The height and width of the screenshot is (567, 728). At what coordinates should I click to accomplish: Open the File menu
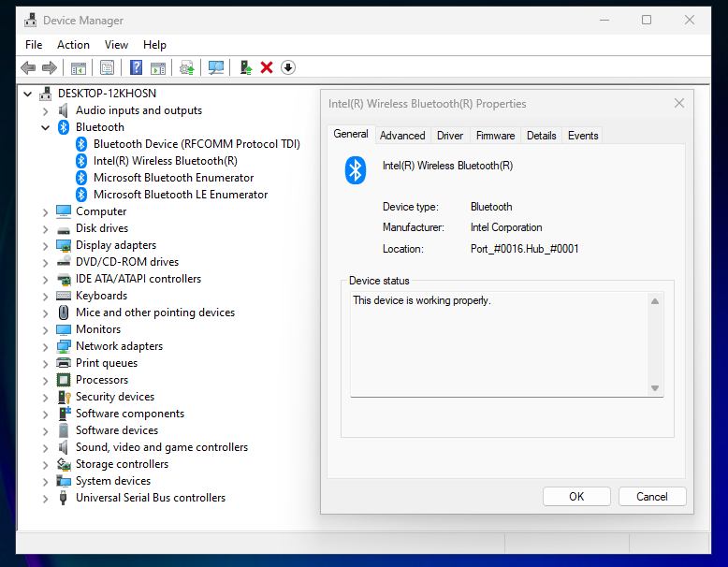pyautogui.click(x=34, y=45)
